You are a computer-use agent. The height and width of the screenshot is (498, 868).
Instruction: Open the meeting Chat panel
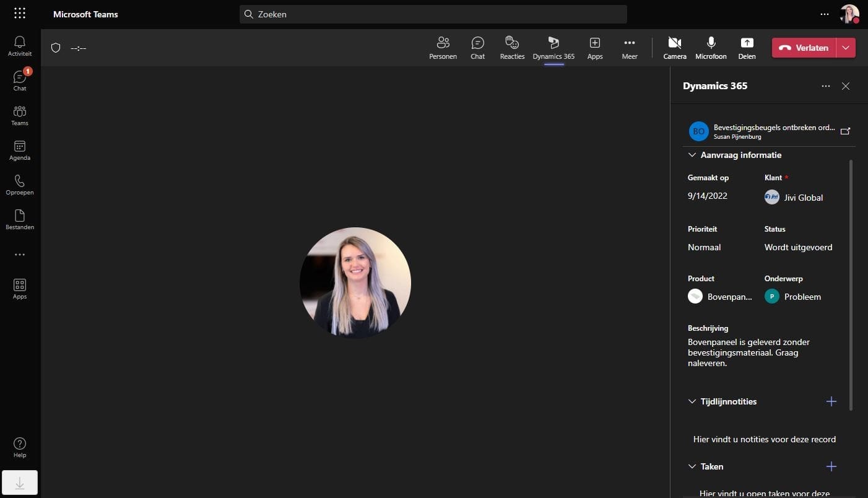point(478,48)
